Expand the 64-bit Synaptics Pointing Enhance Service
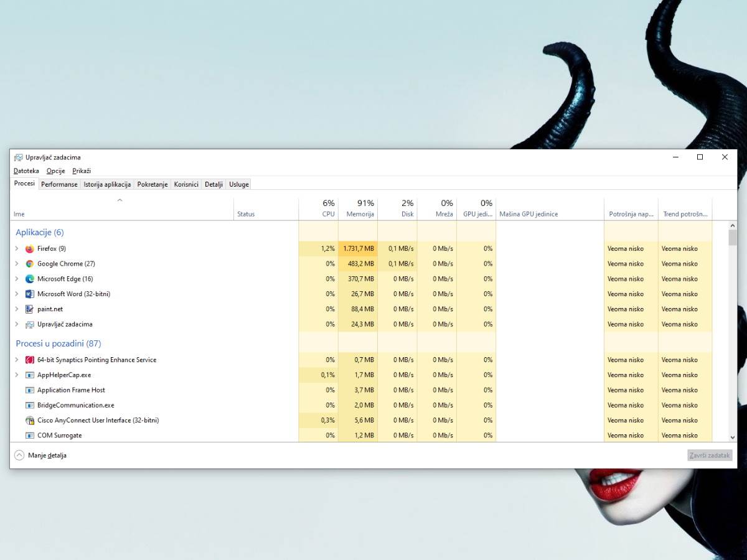This screenshot has height=560, width=747. pos(16,360)
